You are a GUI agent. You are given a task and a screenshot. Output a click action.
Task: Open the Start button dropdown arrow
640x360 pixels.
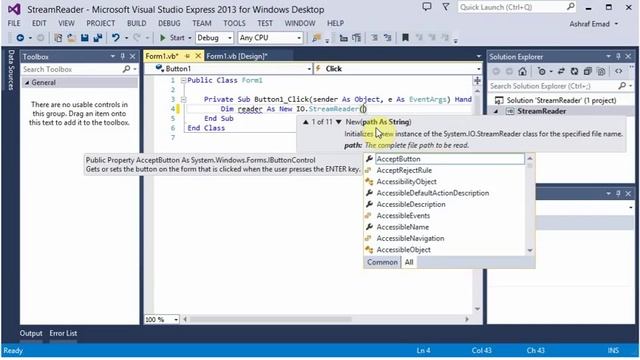coord(189,38)
